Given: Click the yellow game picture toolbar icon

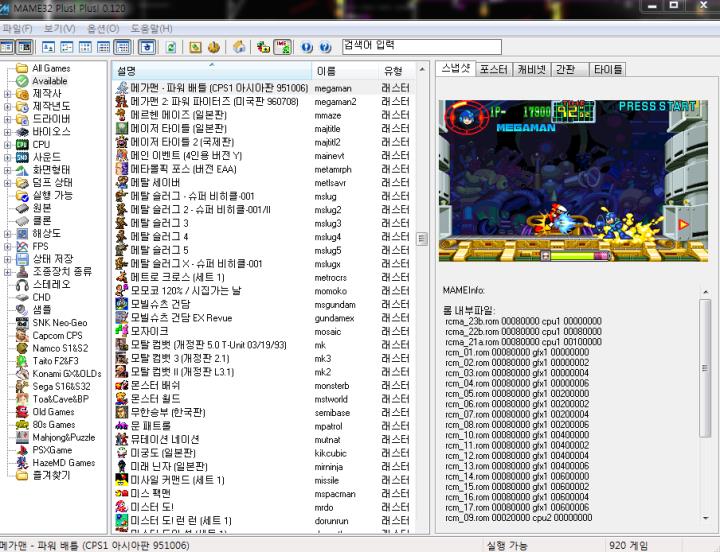Looking at the screenshot, I should tap(195, 47).
